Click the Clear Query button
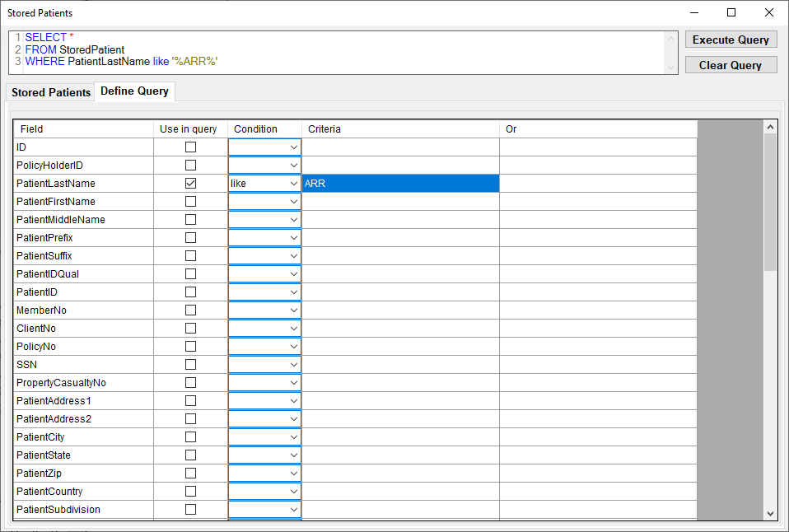789x532 pixels. pos(731,65)
